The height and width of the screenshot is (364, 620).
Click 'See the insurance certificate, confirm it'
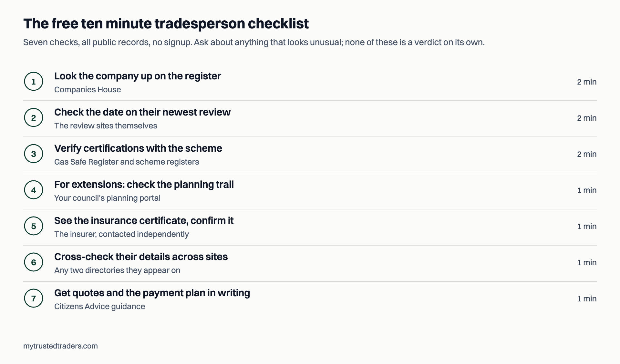144,221
